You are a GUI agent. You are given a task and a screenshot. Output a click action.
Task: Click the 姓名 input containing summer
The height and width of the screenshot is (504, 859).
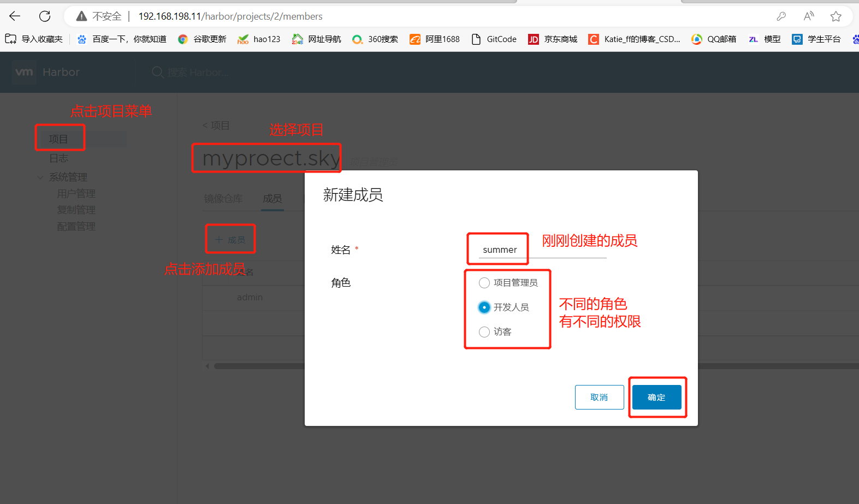pos(542,250)
